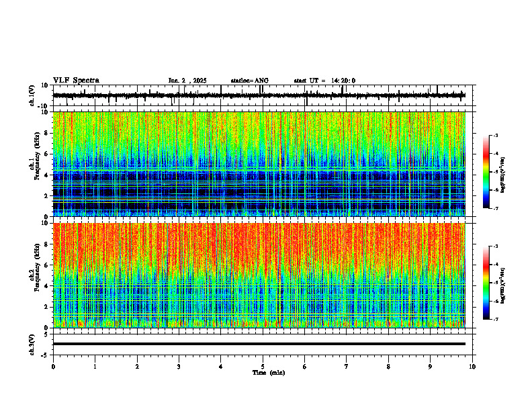This screenshot has height=411, width=532.
Task: Click time axis tick label "1"
Action: click(95, 367)
